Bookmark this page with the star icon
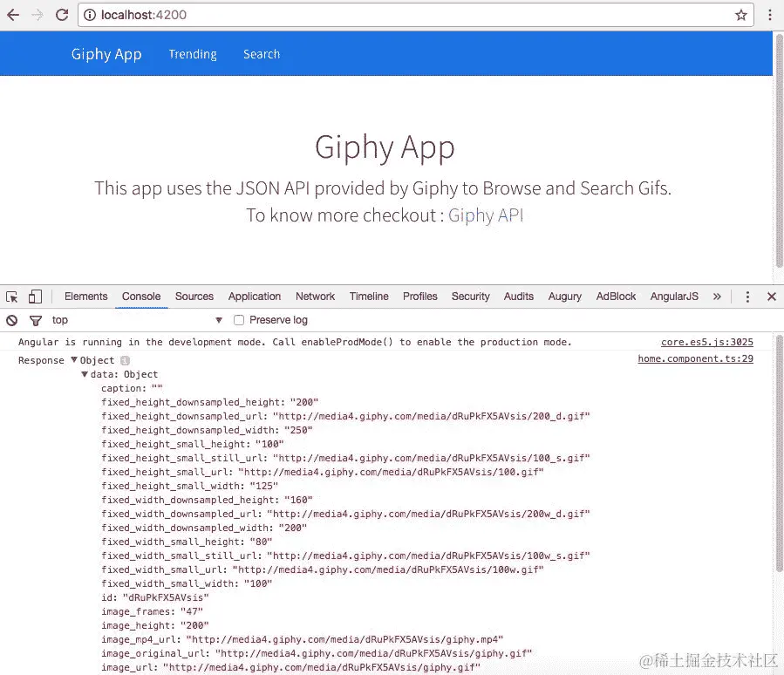The width and height of the screenshot is (784, 675). (741, 15)
